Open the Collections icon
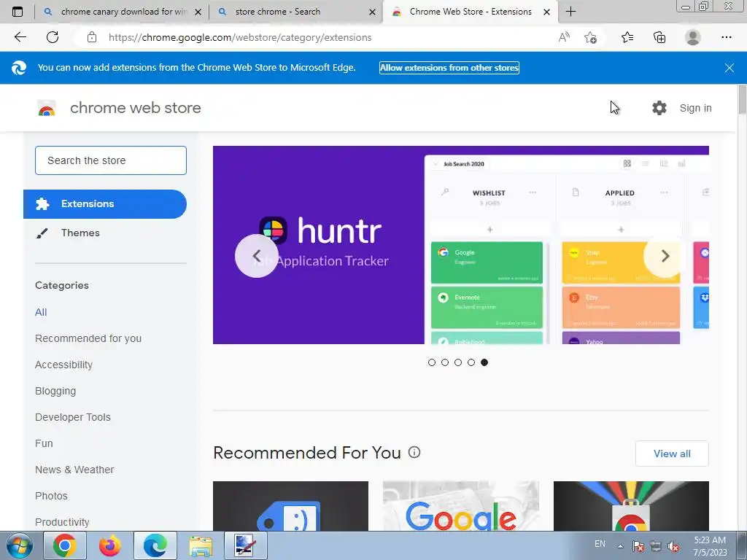Screen dimensions: 747x560 point(659,37)
